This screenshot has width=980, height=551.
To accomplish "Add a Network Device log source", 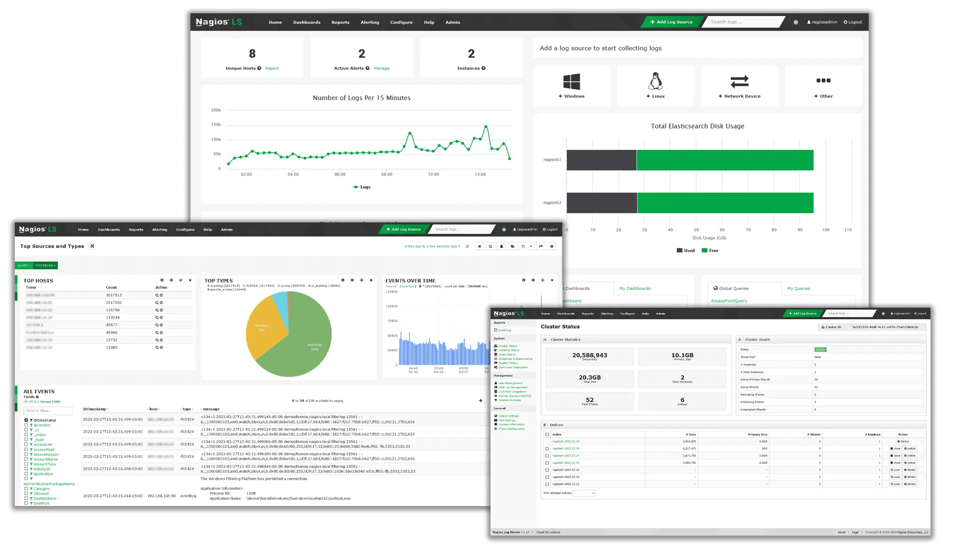I will [x=740, y=86].
